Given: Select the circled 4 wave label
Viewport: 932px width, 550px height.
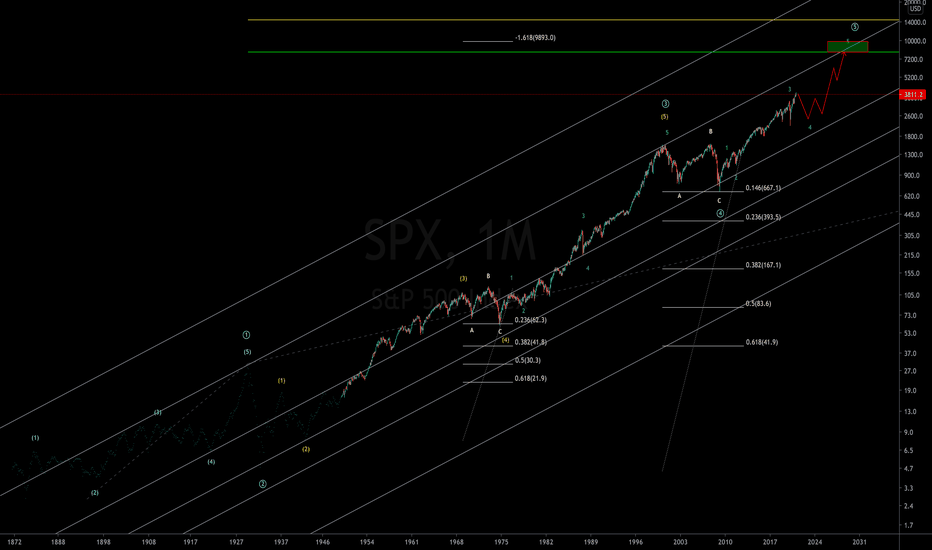Looking at the screenshot, I should (x=720, y=213).
